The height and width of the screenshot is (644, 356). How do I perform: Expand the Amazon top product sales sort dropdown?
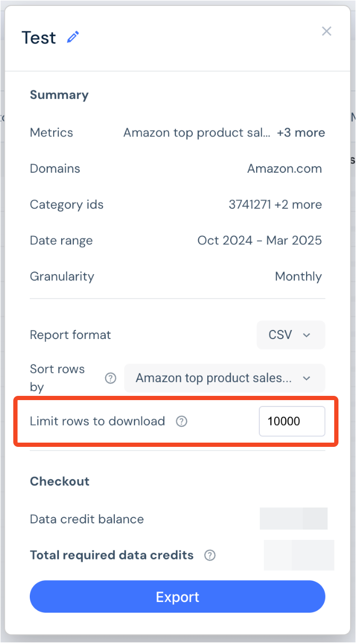point(224,378)
